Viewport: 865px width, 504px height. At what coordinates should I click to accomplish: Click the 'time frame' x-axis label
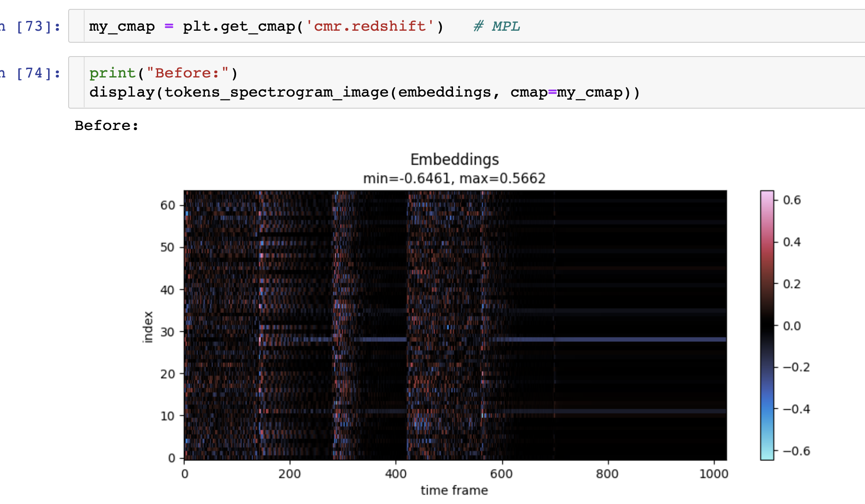(x=454, y=490)
